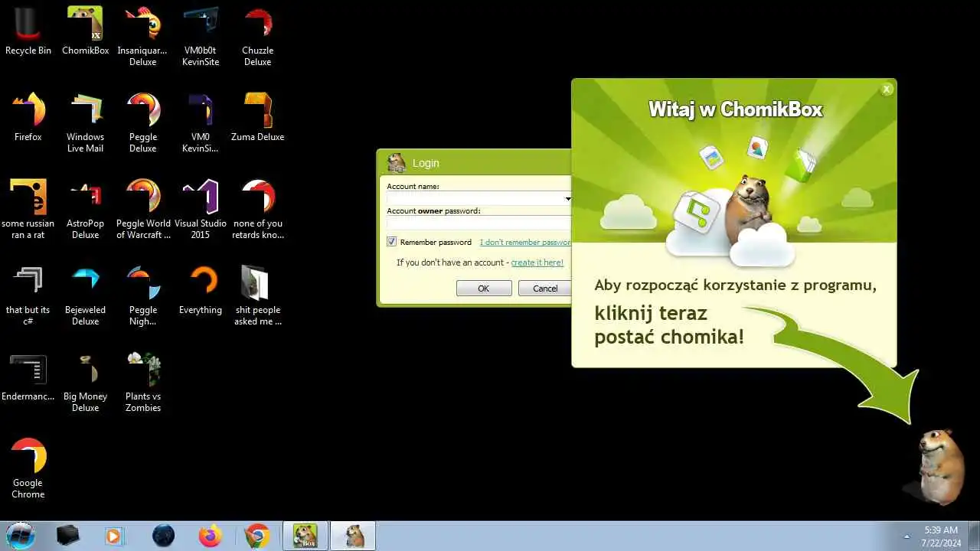This screenshot has width=980, height=551.
Task: Select the Peggle Deluxe desktop icon
Action: pos(142,124)
